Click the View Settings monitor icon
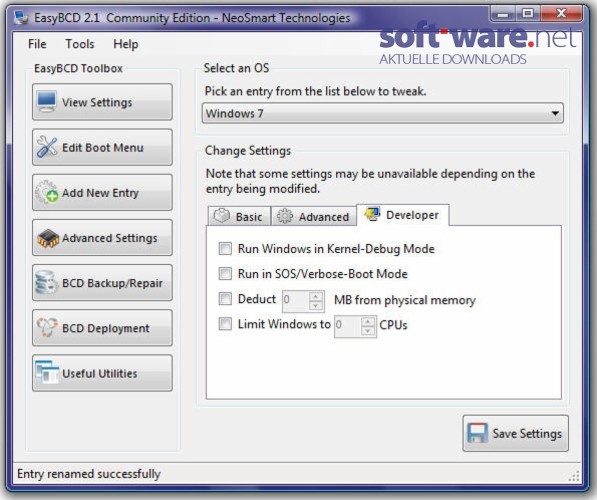 coord(47,101)
